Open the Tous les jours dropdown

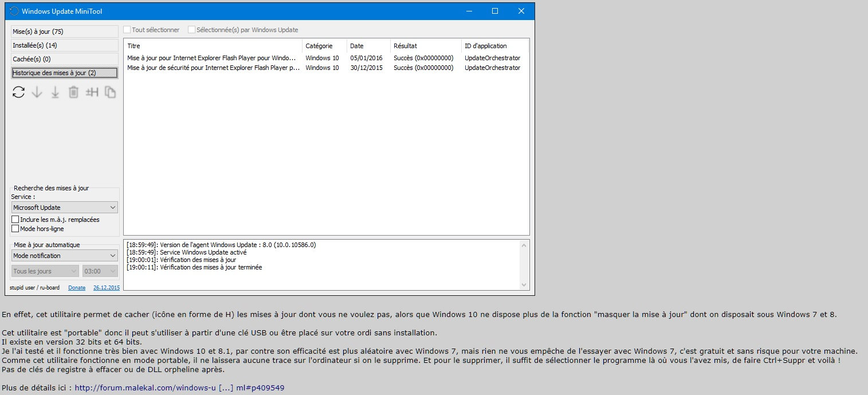[x=45, y=271]
